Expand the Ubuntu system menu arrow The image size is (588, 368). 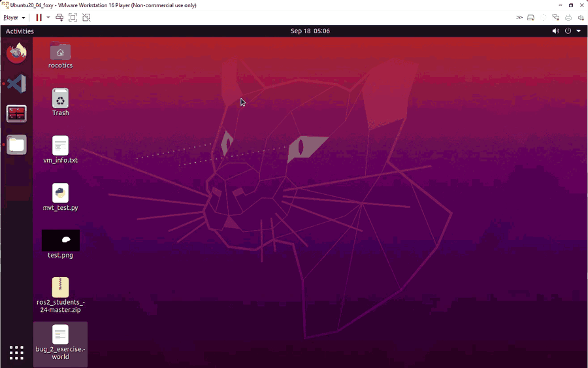tap(579, 31)
